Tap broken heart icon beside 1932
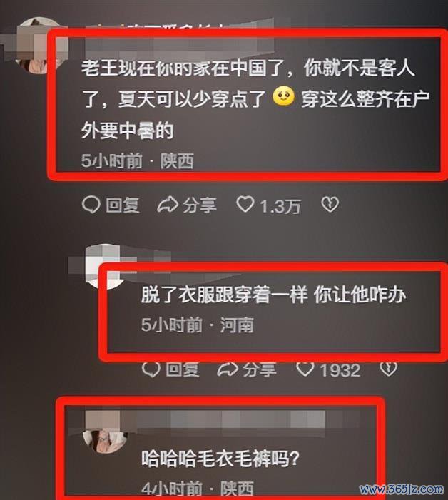 [388, 369]
